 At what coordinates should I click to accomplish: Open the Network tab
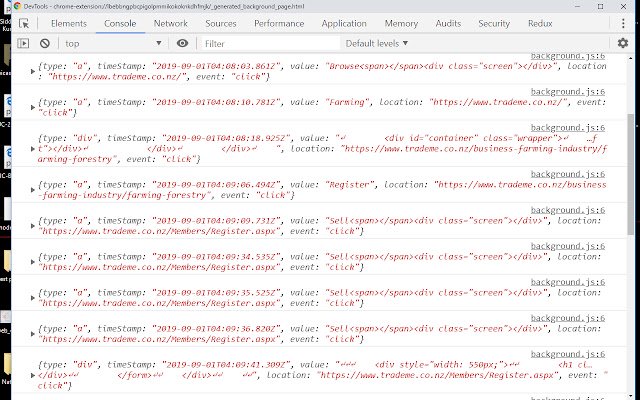pos(171,24)
